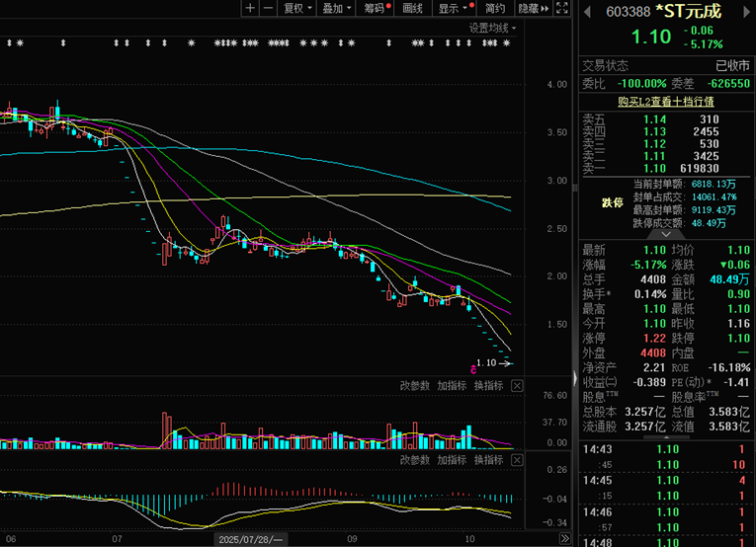Open the 设置均线 moving average dropdown

point(492,28)
